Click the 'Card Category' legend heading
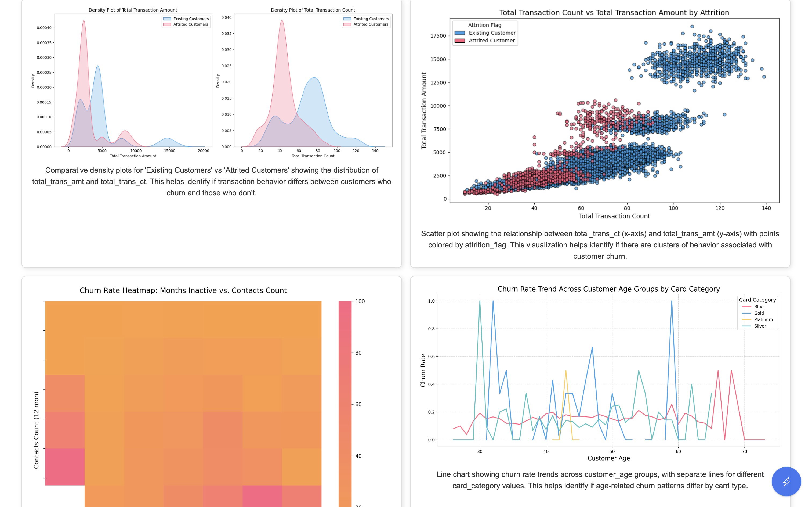This screenshot has width=812, height=507. 757,300
